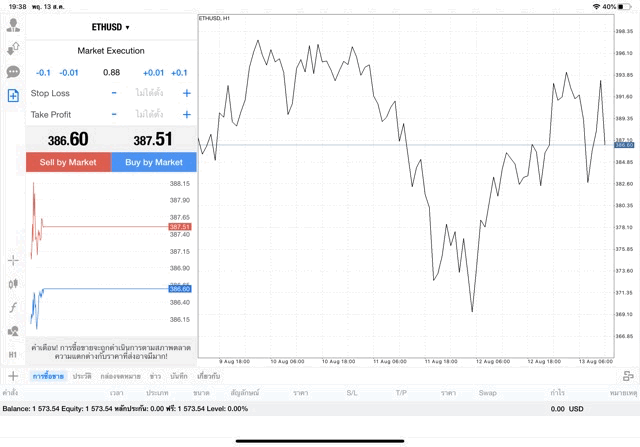The height and width of the screenshot is (447, 640).
Task: Open the accounts person icon in sidebar
Action: [x=13, y=24]
